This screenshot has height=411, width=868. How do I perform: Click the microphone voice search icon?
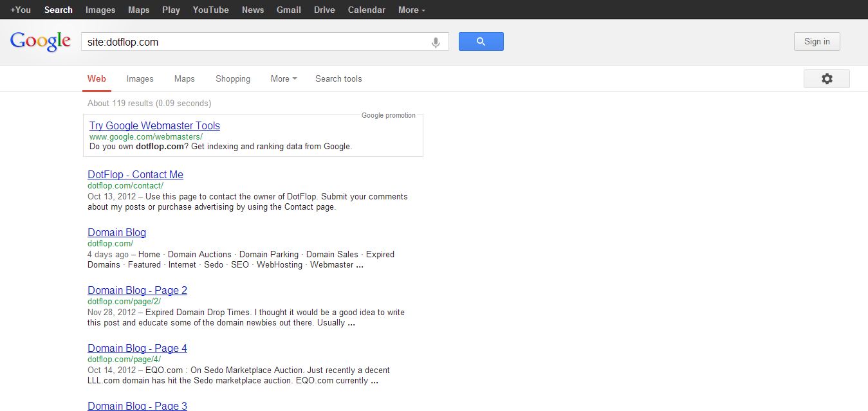click(x=436, y=42)
